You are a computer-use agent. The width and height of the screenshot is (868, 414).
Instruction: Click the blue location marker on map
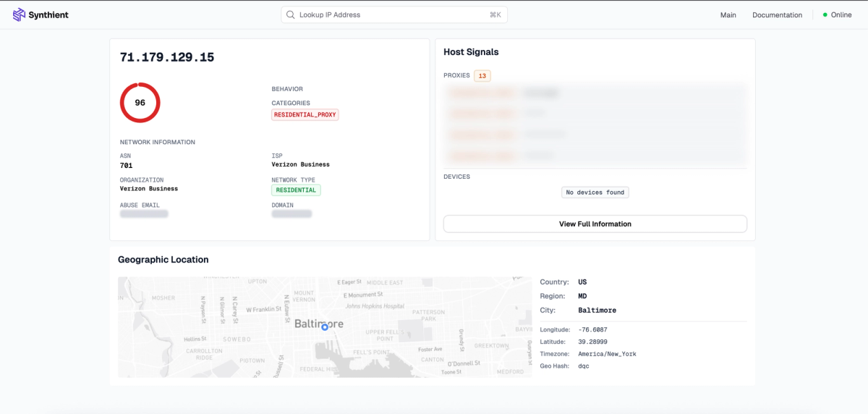[x=325, y=327]
